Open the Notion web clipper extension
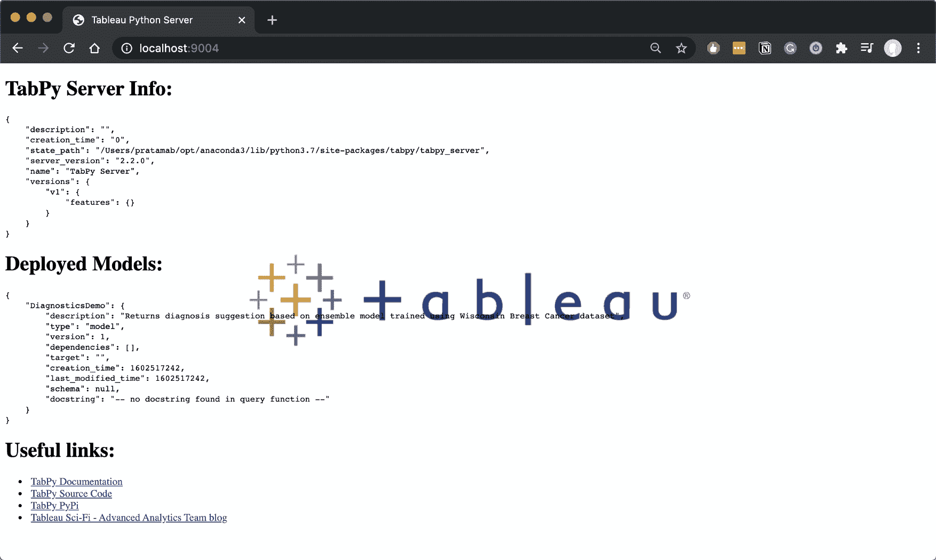 (x=765, y=48)
